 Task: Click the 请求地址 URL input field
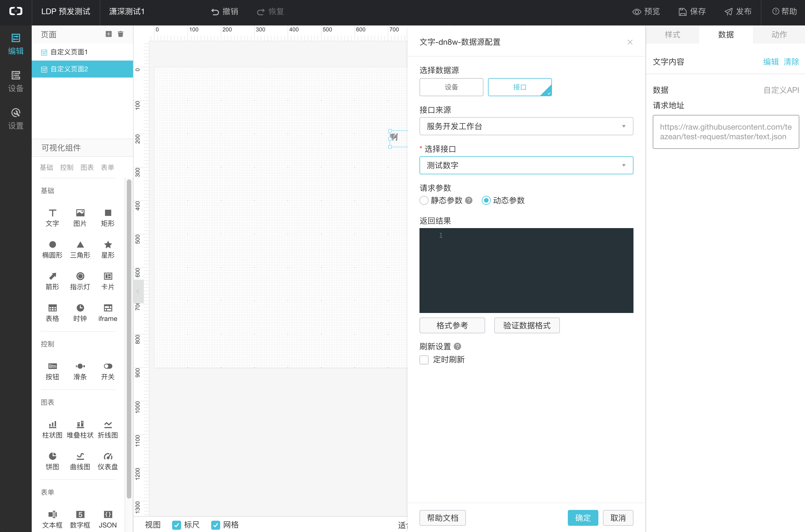725,132
